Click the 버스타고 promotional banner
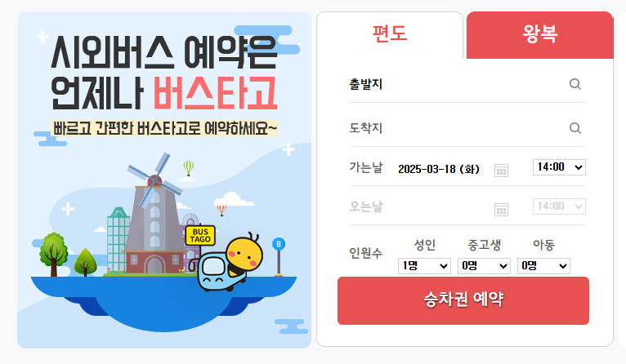The image size is (626, 364). pos(164,180)
